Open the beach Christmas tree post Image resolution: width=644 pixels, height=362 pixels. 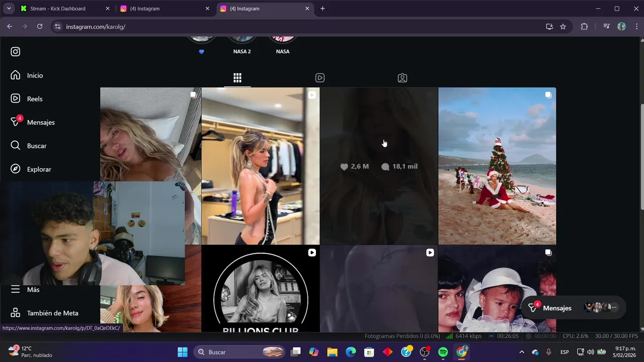coord(497,166)
